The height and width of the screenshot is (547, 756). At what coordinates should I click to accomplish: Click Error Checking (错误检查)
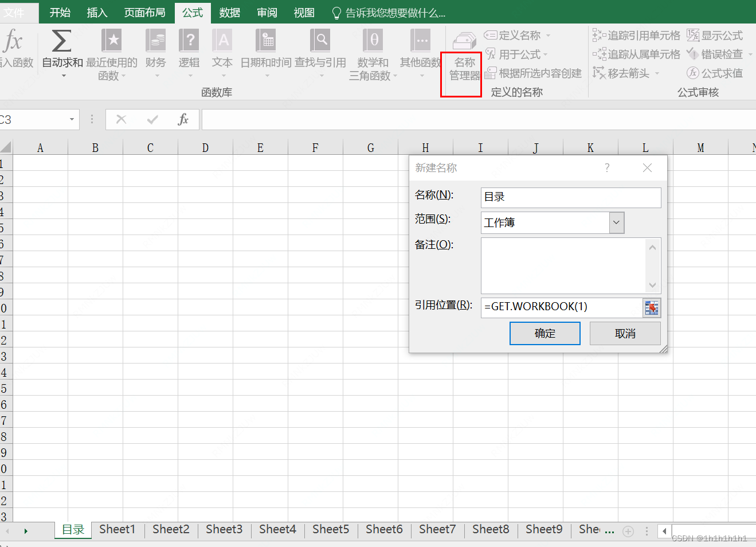tap(715, 54)
